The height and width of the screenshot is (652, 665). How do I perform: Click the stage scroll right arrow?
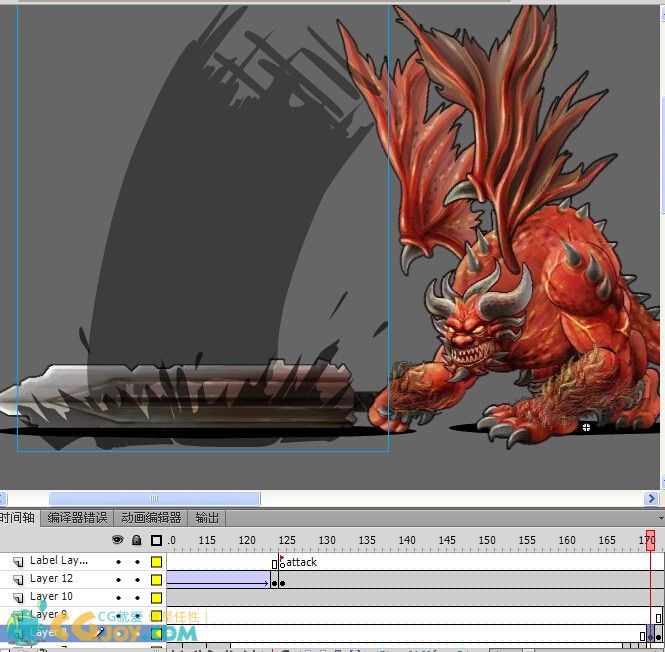click(651, 498)
